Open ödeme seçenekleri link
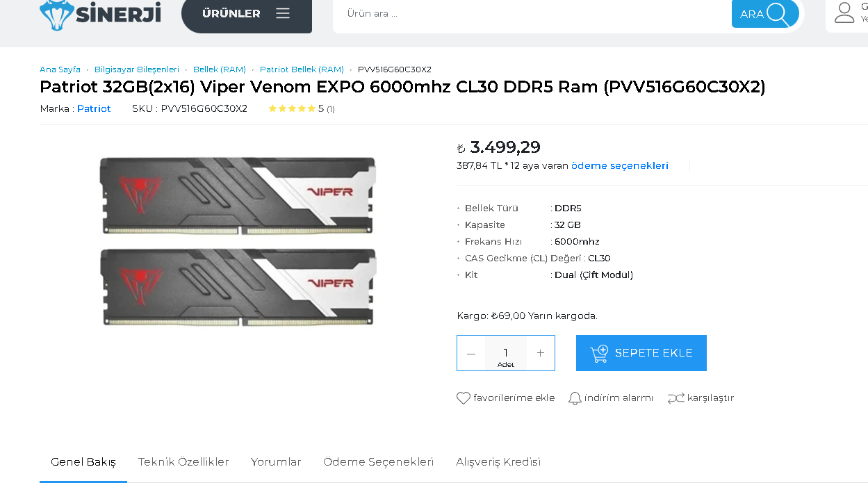The width and height of the screenshot is (868, 499). [x=620, y=165]
